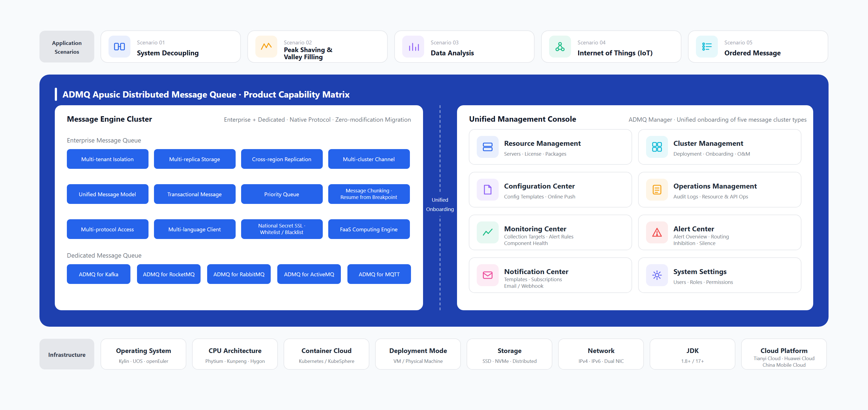Viewport: 868px width, 410px height.
Task: Click the Alert Center warning triangle icon
Action: [657, 232]
